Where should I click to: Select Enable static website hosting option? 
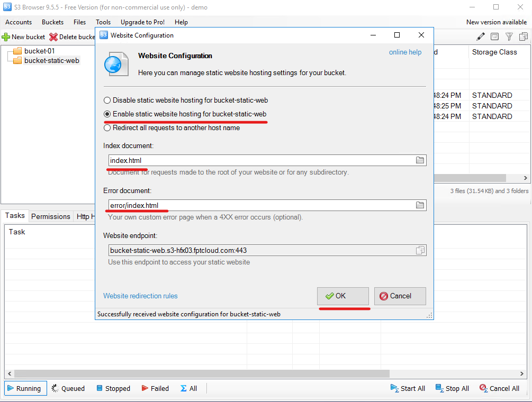click(x=107, y=114)
